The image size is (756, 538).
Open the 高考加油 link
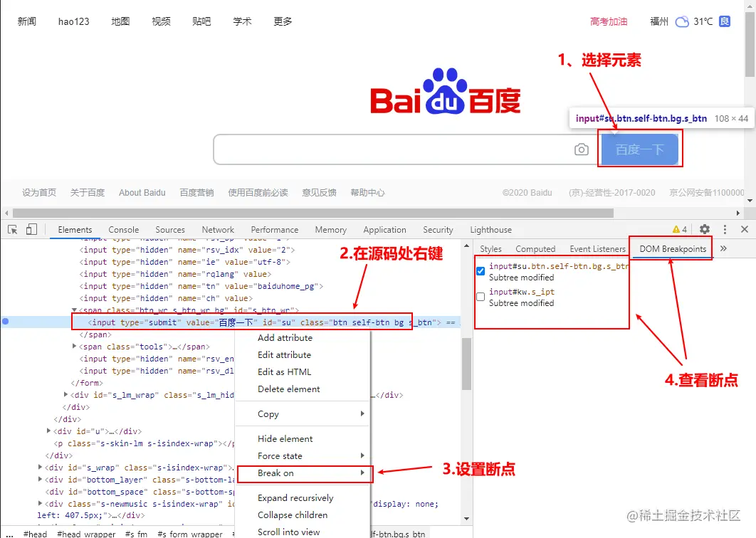click(x=609, y=21)
